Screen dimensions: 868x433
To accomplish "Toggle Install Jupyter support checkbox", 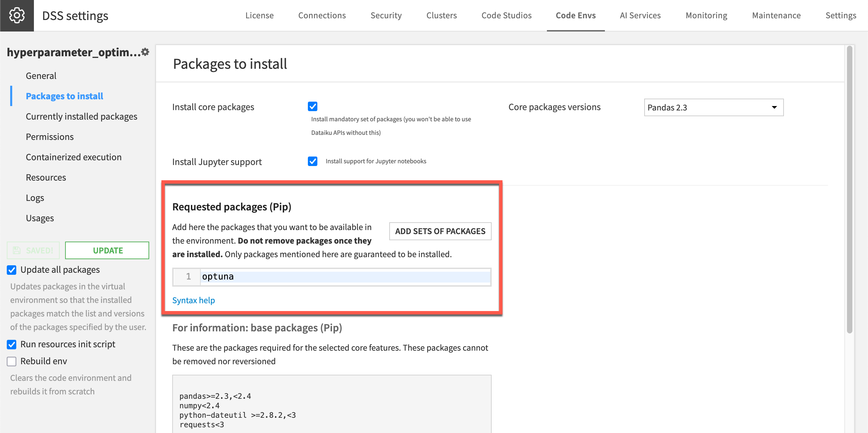I will tap(313, 161).
